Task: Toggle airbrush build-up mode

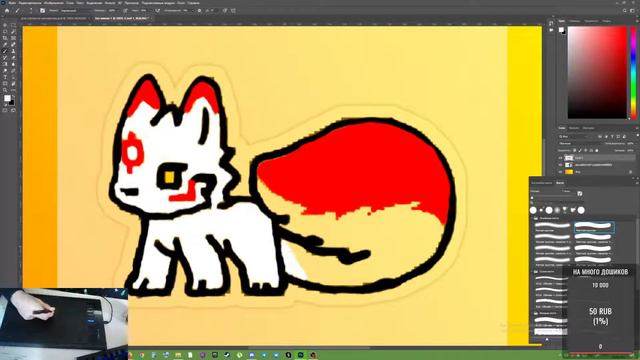Action: pos(158,11)
